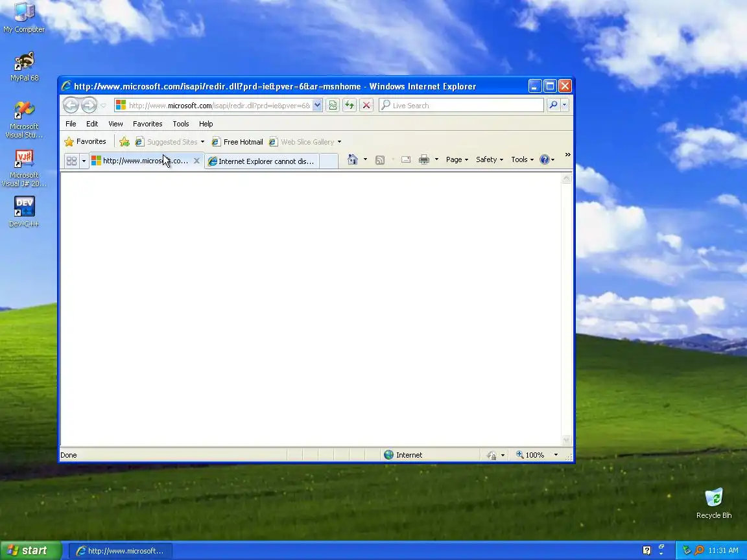The image size is (747, 560).
Task: Open the Free Hotmail favorite link
Action: [x=237, y=142]
